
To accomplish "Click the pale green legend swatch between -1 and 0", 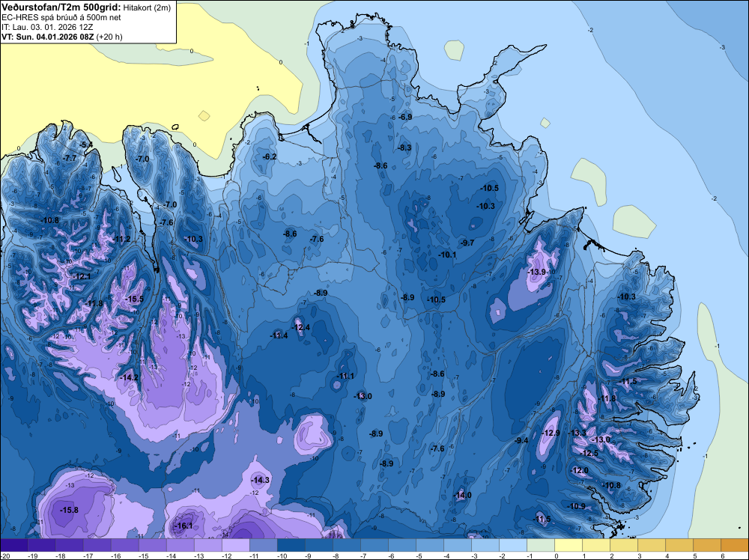I will point(540,545).
